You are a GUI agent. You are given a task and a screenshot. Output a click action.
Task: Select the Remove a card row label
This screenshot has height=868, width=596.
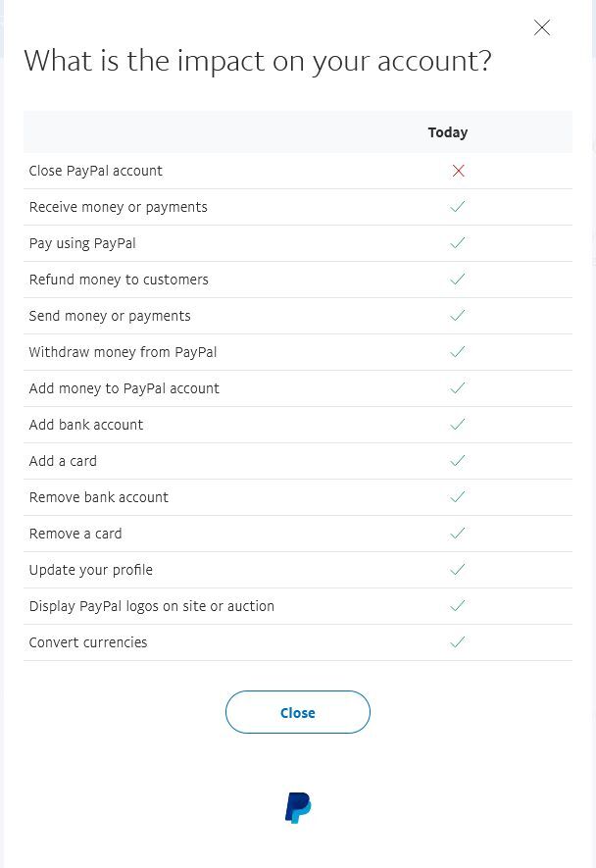coord(75,534)
